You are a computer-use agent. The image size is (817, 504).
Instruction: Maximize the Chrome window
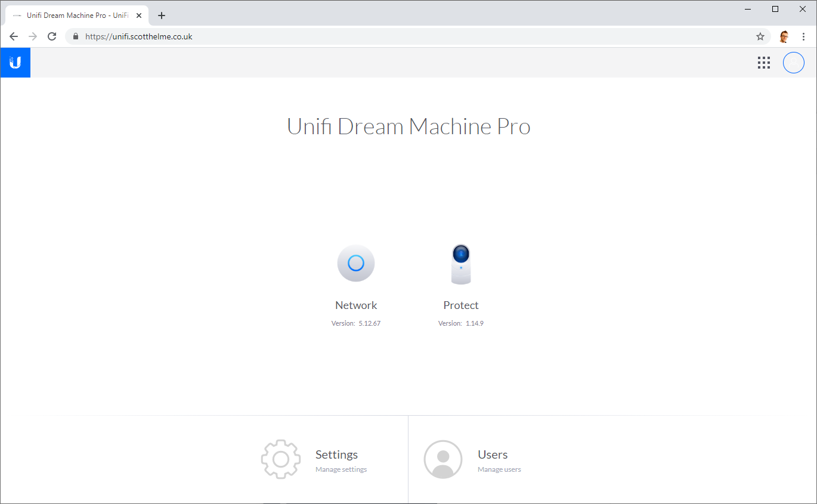click(x=775, y=9)
